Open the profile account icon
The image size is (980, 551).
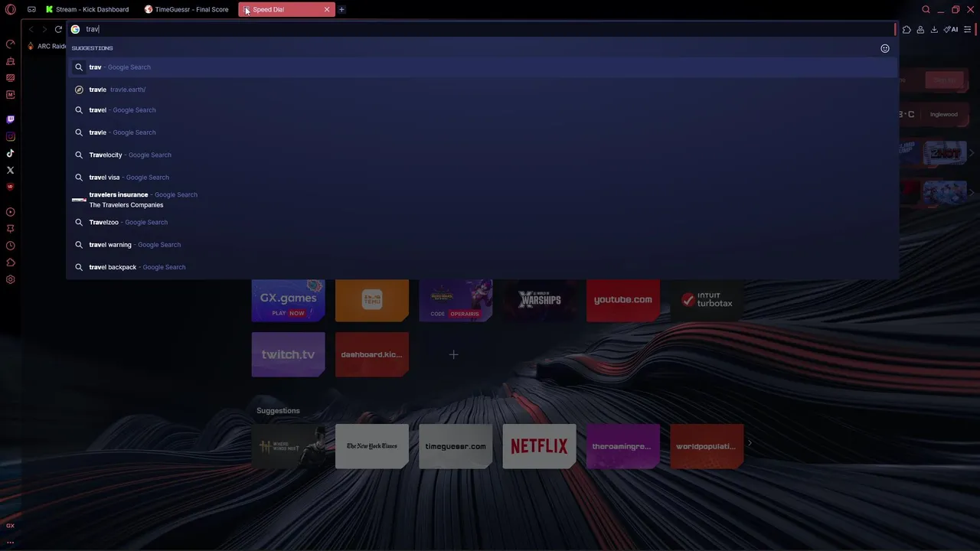tap(920, 29)
